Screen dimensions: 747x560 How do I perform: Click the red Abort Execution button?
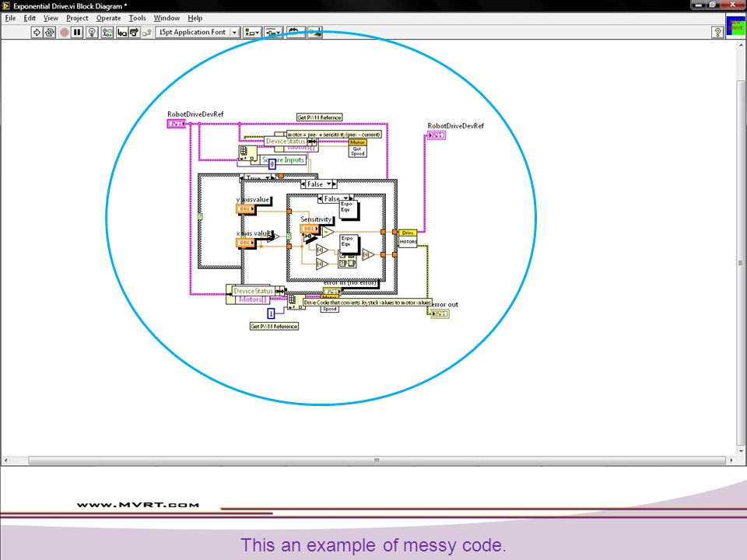point(65,33)
